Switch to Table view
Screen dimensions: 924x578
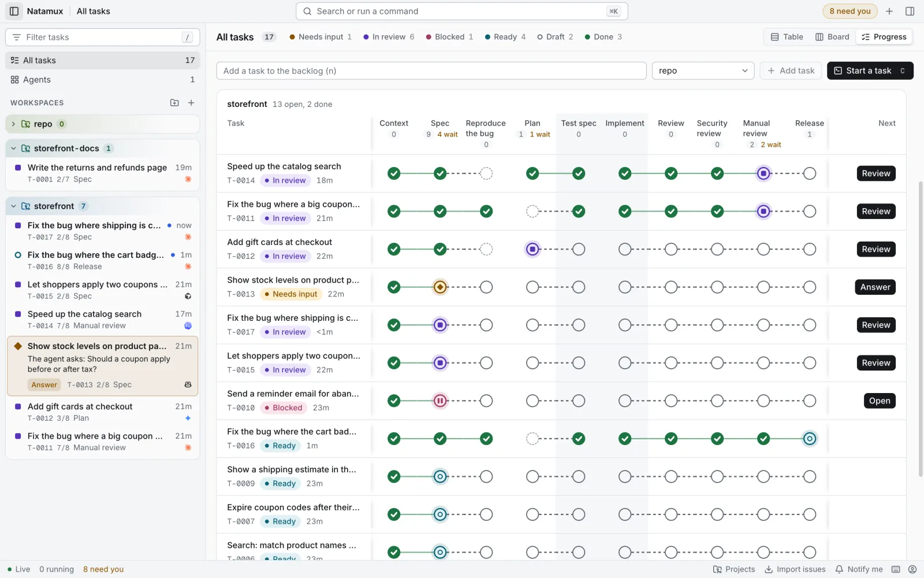coord(787,37)
